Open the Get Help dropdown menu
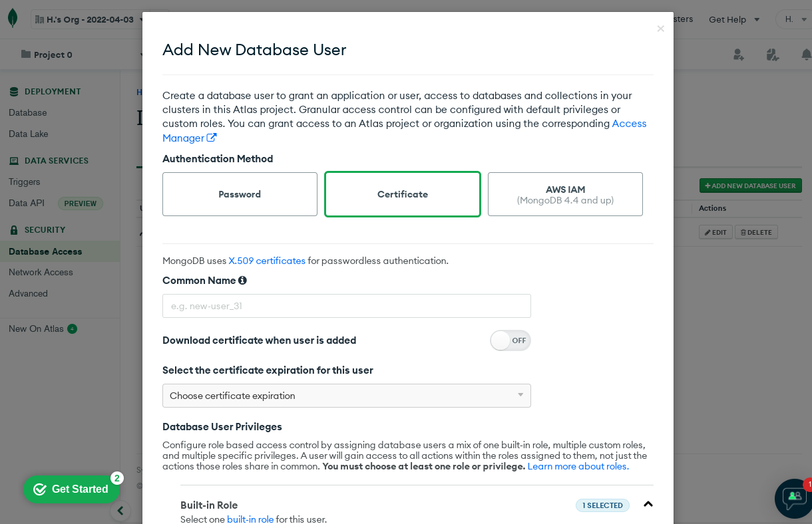This screenshot has height=524, width=812. (x=734, y=19)
